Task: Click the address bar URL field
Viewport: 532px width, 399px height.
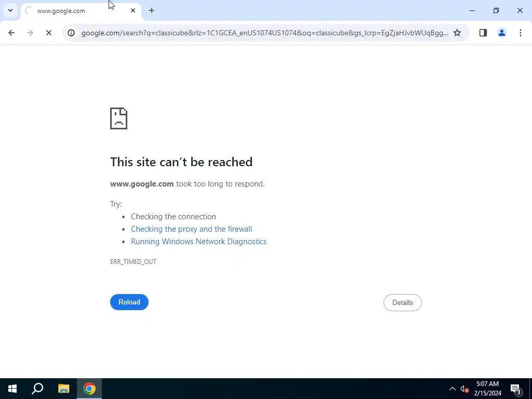Action: (264, 33)
